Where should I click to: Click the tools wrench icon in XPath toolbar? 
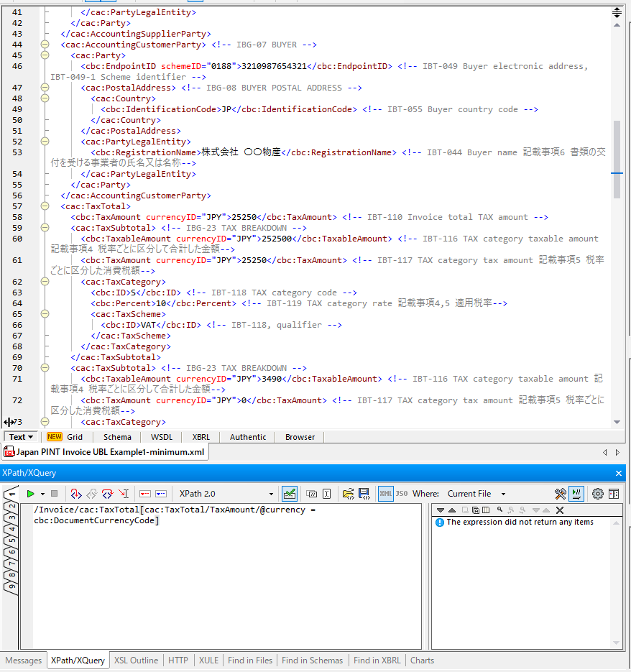coord(561,494)
